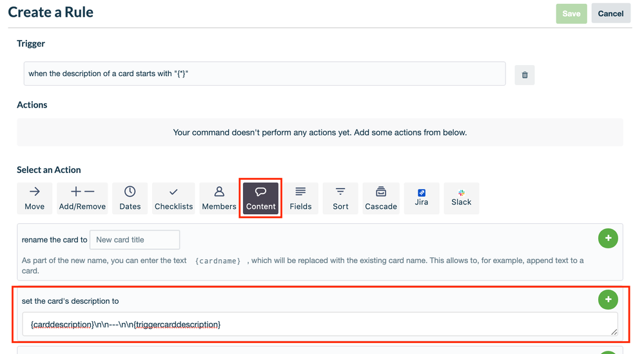The height and width of the screenshot is (354, 644).
Task: Click the {cardname} placeholder code text
Action: click(218, 261)
